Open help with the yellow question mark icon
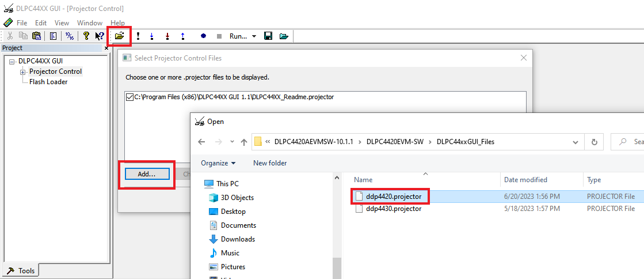 (86, 36)
